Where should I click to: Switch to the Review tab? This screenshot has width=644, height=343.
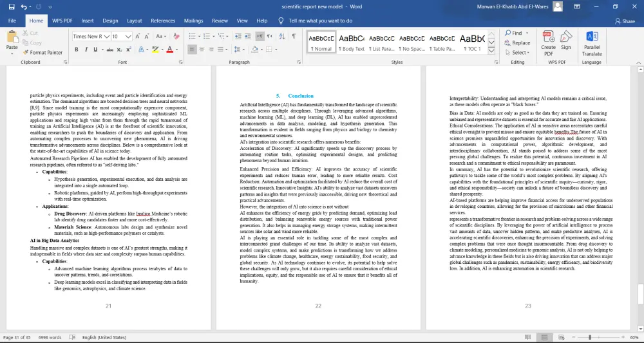point(220,21)
